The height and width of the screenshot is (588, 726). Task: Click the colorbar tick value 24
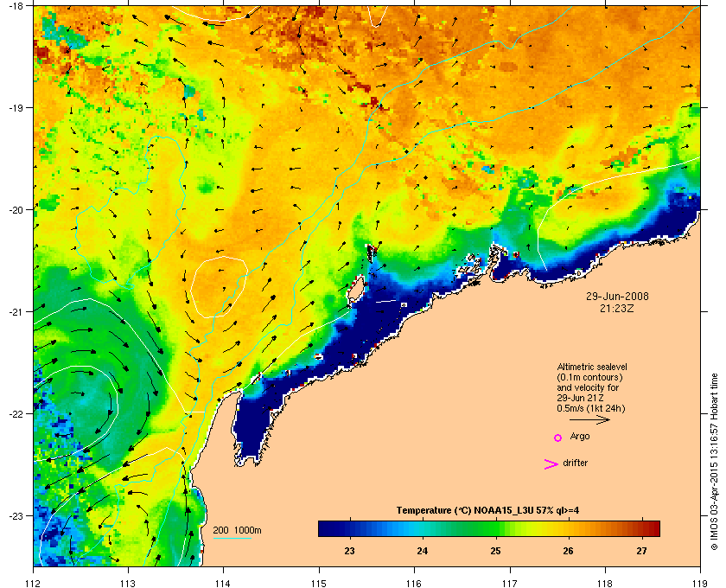coord(423,551)
